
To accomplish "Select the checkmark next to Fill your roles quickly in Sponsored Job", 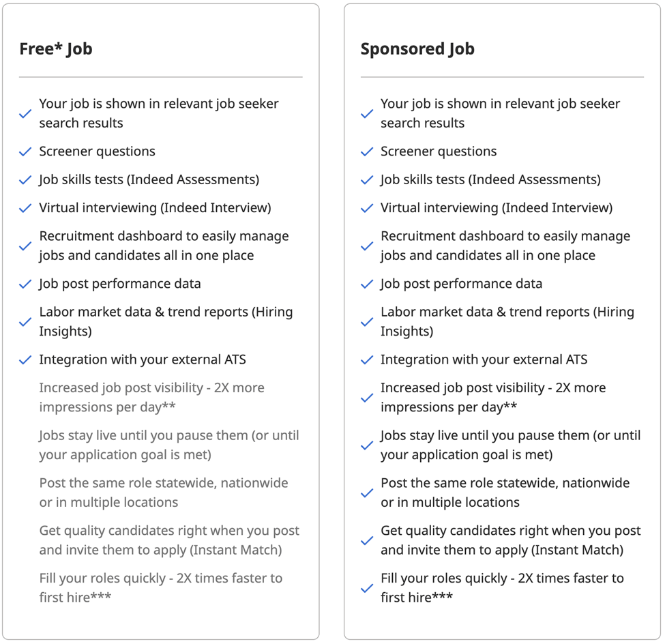I will (x=367, y=589).
